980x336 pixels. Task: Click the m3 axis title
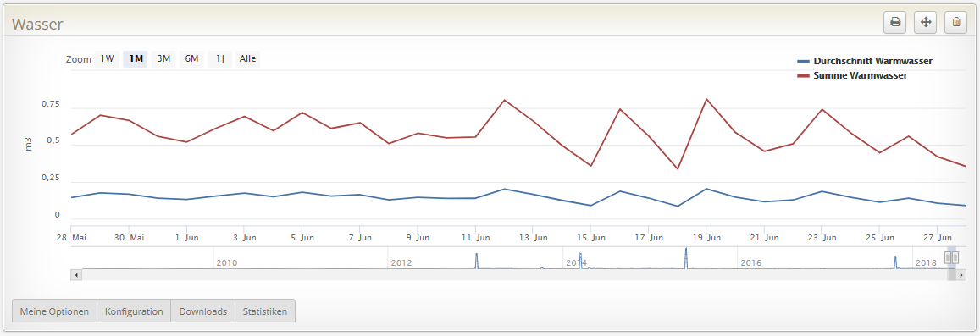point(29,144)
